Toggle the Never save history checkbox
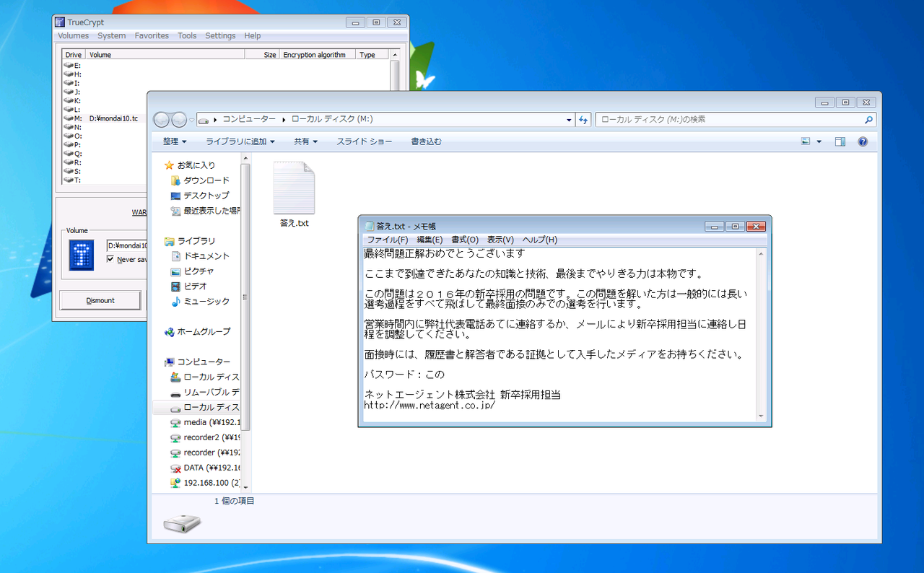Screen dimensions: 924x573 click(x=110, y=259)
